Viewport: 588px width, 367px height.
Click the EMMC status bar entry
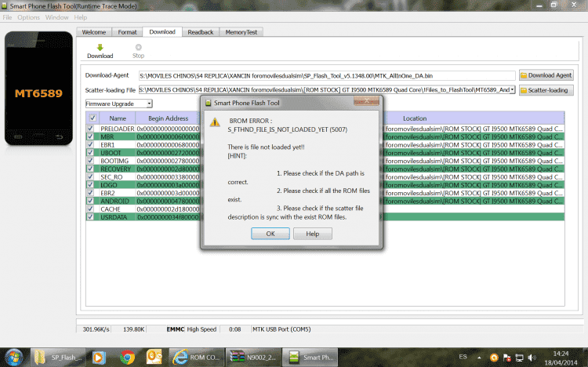175,329
